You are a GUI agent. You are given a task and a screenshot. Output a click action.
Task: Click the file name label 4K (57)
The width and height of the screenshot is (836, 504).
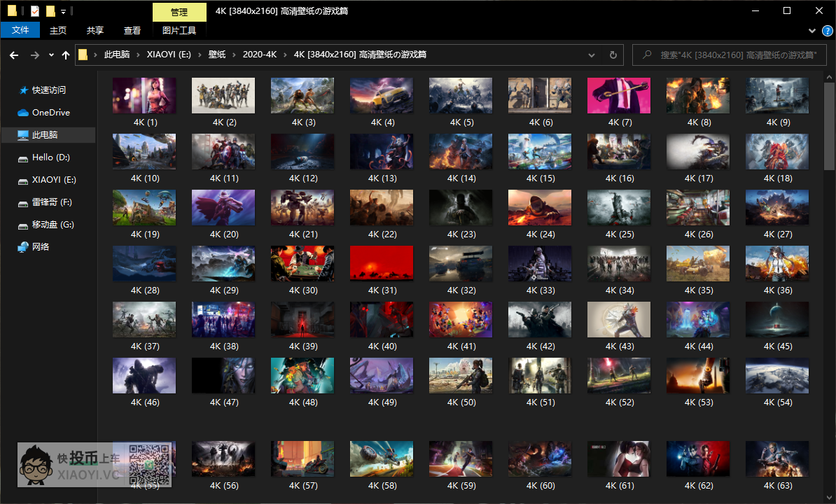pyautogui.click(x=303, y=486)
